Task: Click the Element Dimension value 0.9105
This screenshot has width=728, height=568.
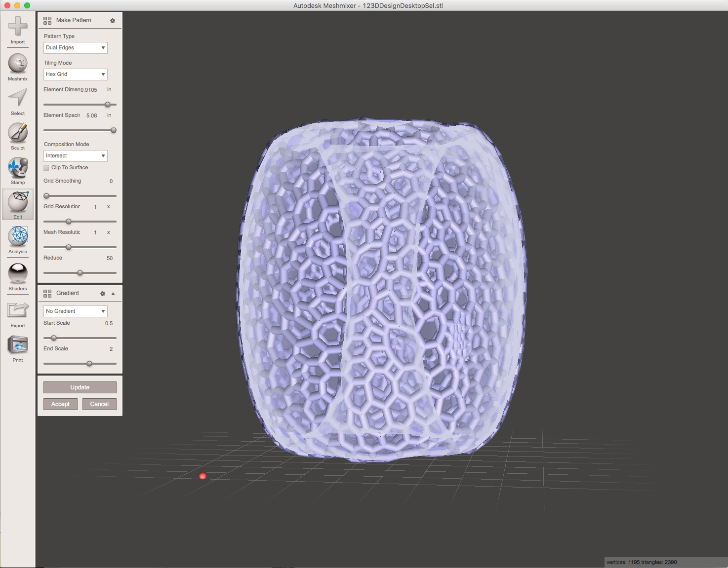Action: tap(89, 90)
